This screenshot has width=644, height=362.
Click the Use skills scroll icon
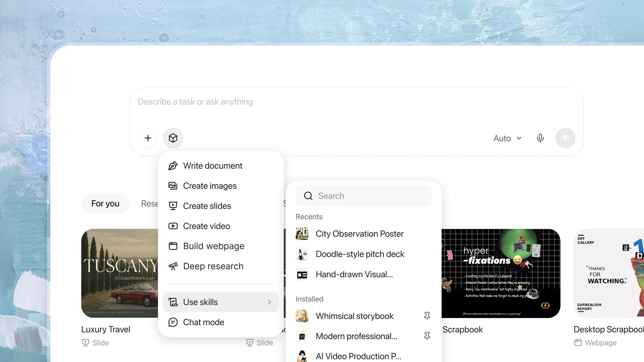click(x=173, y=302)
